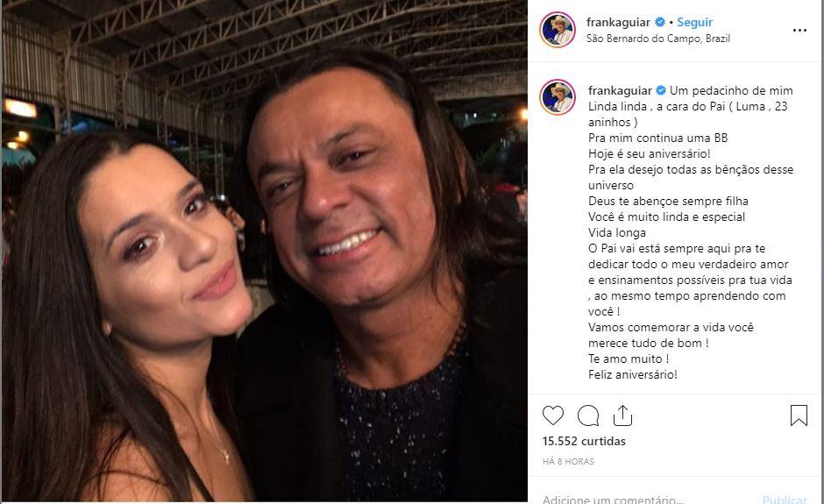The width and height of the screenshot is (824, 504).
Task: Like the post with the heart icon
Action: coord(553,415)
